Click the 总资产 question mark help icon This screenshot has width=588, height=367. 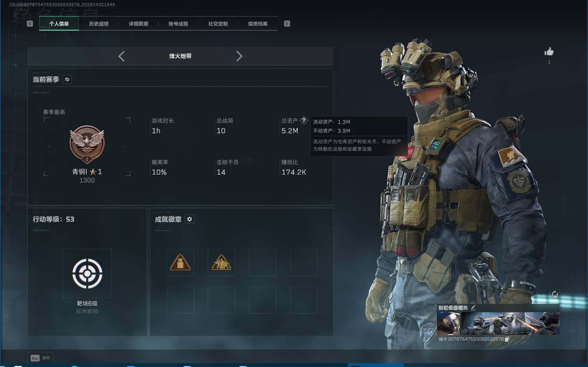304,120
